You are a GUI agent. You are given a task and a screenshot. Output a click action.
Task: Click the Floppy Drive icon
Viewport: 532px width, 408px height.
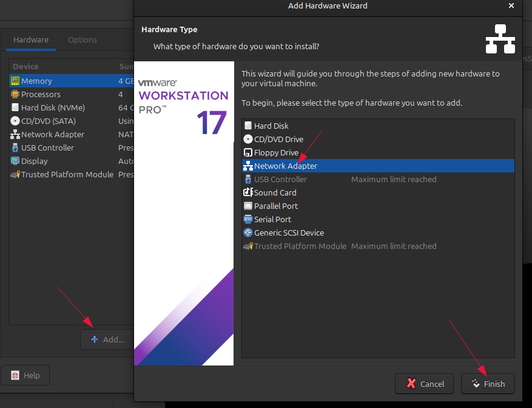coord(247,152)
